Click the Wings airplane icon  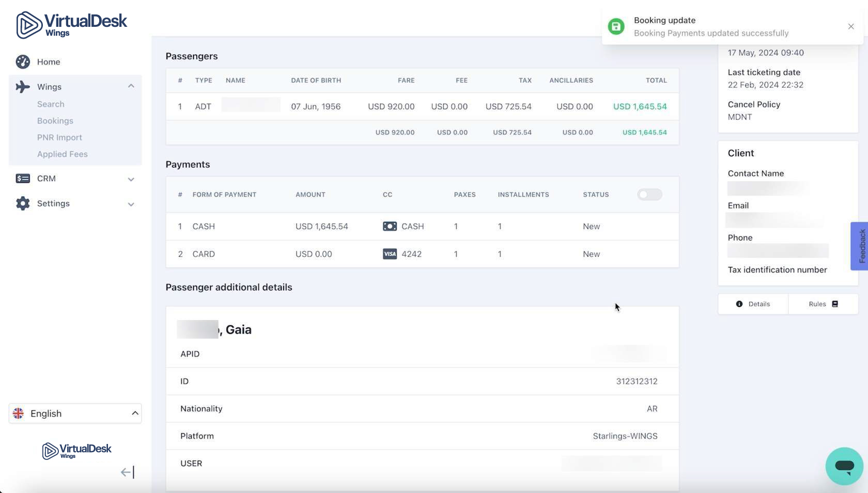pos(23,87)
